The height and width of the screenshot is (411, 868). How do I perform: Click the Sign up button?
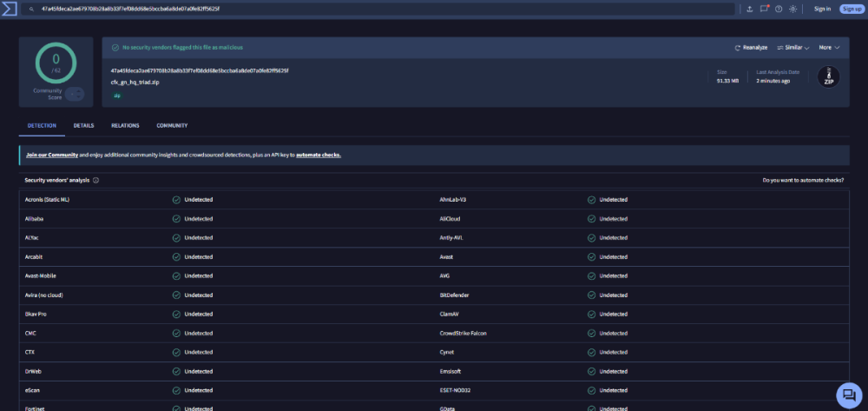coord(852,9)
